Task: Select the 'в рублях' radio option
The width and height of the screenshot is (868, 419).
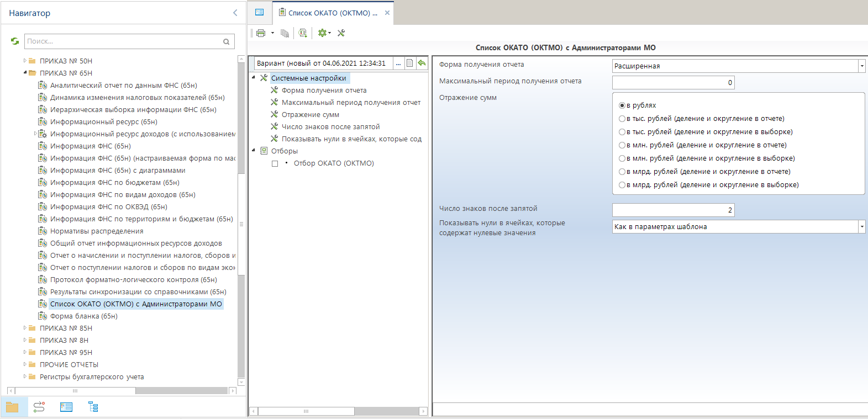Action: tap(622, 105)
